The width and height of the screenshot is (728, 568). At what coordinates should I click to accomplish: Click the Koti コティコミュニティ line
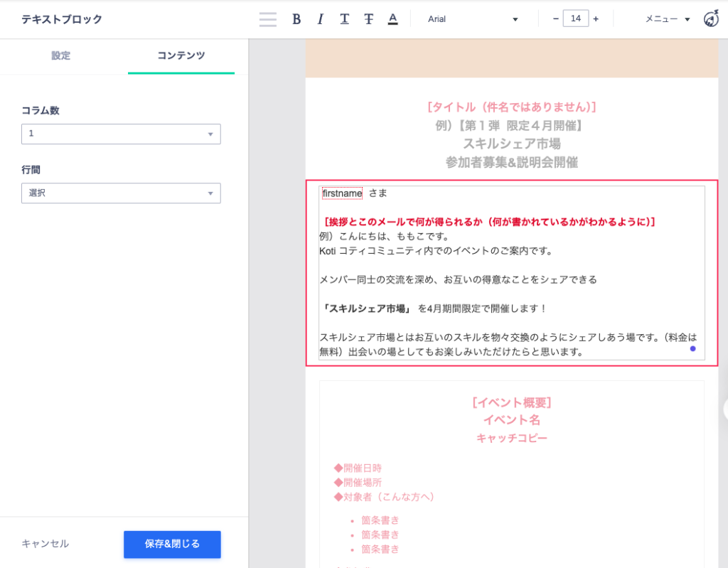coord(437,251)
